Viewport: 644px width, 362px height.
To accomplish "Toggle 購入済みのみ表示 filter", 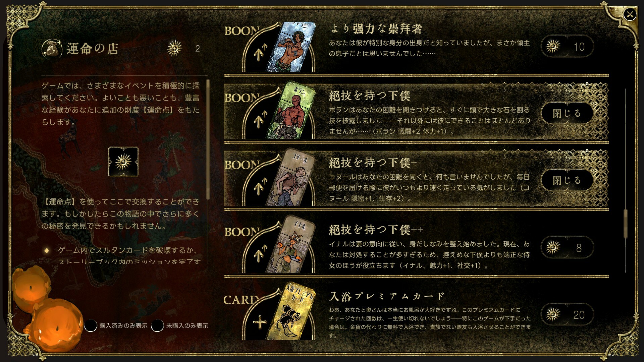I will coord(91,325).
